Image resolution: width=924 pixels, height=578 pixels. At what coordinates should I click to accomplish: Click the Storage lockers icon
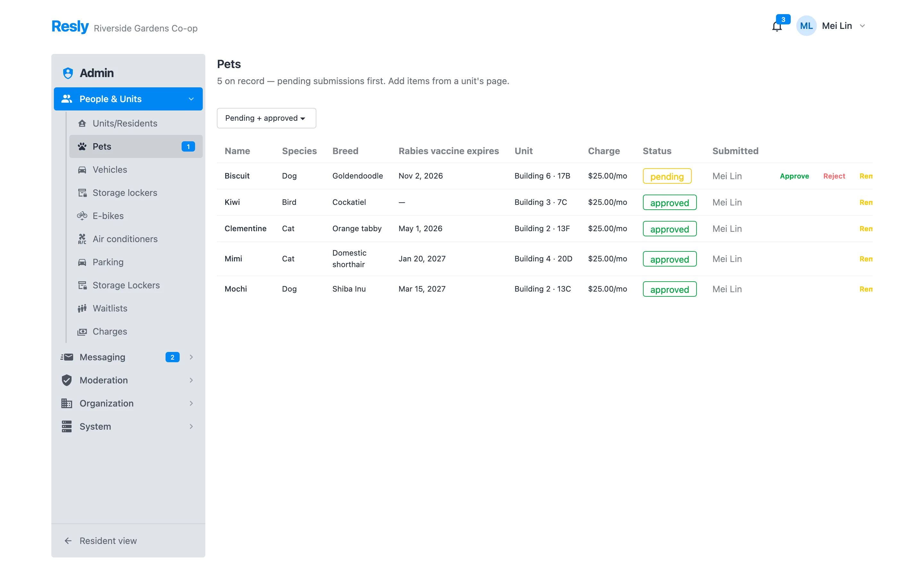(x=82, y=193)
